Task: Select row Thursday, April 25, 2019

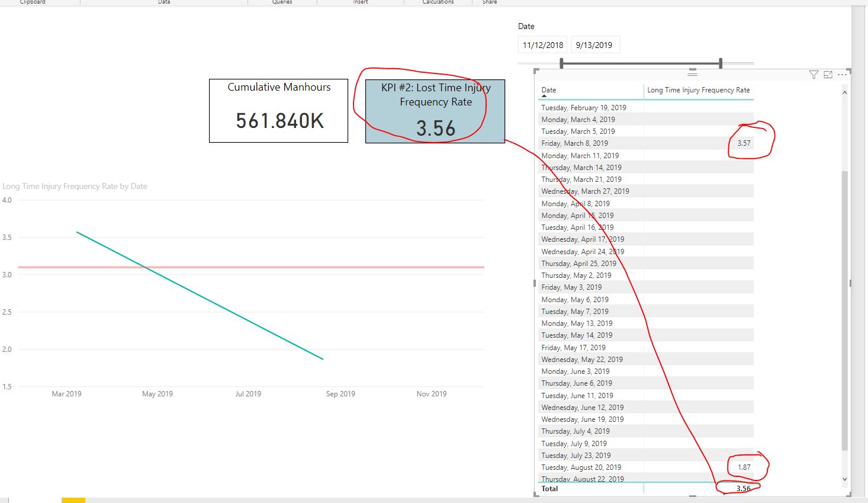Action: coord(647,264)
